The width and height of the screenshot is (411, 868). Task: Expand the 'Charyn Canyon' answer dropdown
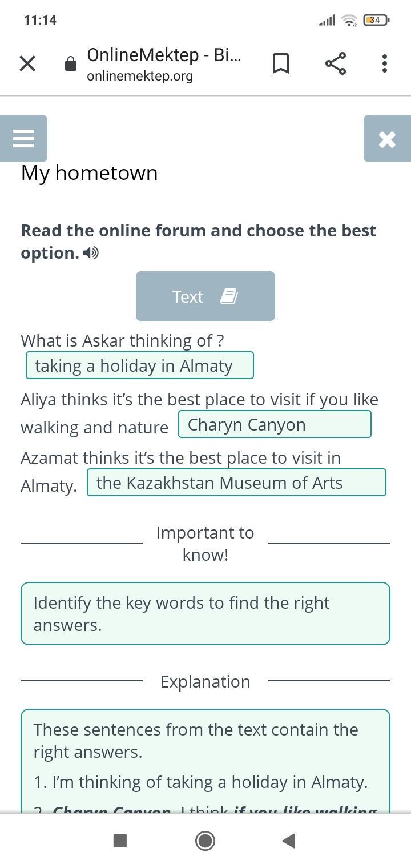pos(275,424)
